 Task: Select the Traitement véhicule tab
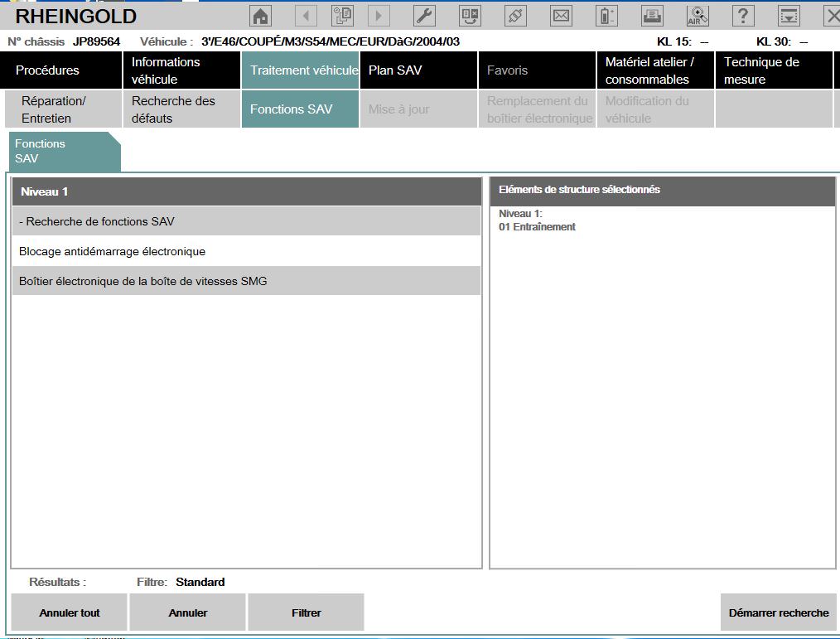pos(300,70)
